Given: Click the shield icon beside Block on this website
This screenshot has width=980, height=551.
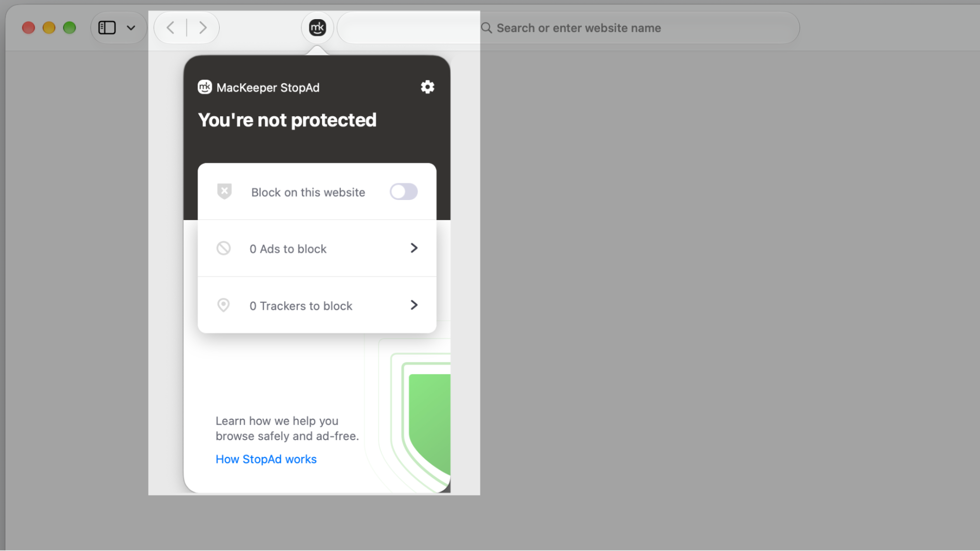Looking at the screenshot, I should point(224,191).
